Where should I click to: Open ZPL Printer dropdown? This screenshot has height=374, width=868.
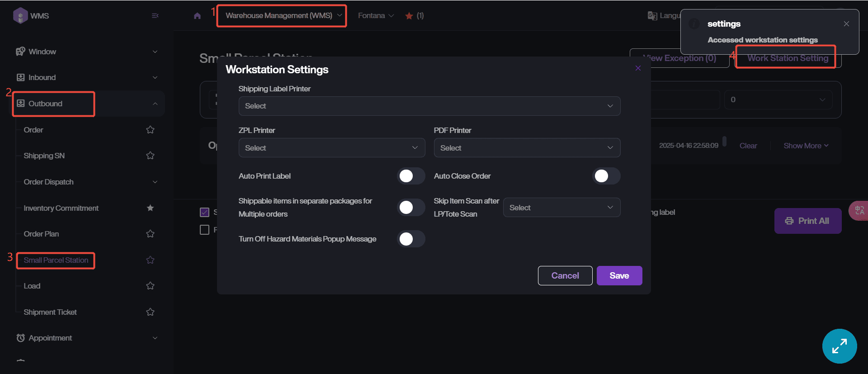(x=332, y=148)
